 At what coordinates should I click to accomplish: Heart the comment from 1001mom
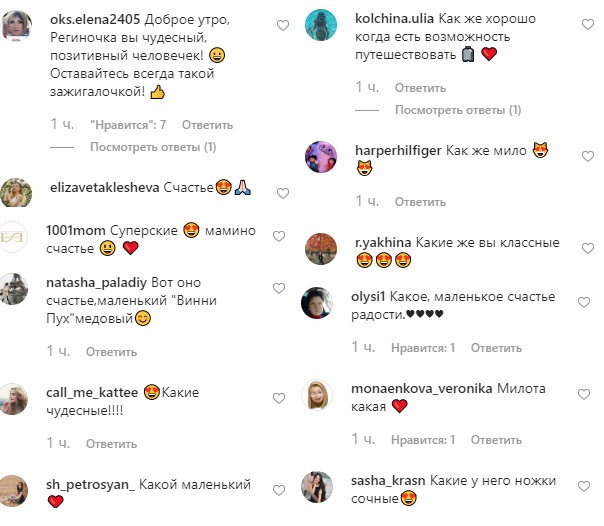tap(279, 236)
